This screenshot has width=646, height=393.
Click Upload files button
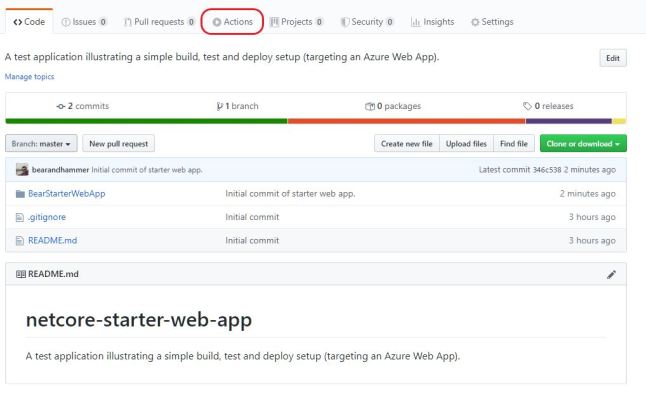point(466,143)
